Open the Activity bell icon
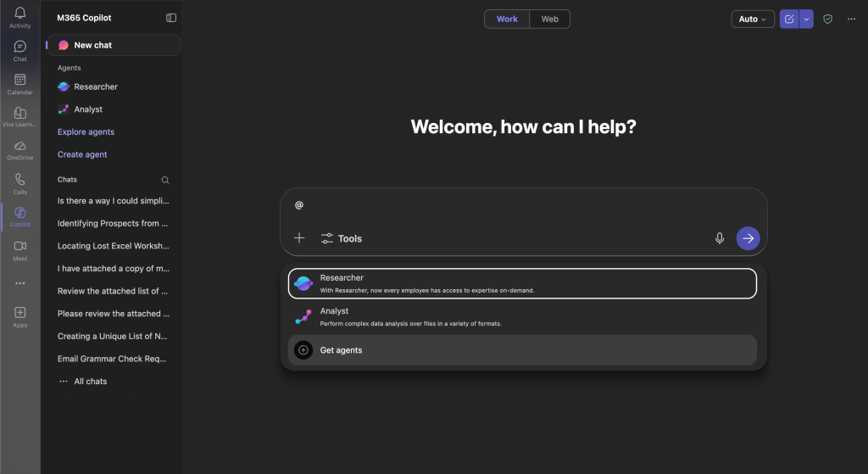Screen dimensions: 868x474 (x=20, y=13)
